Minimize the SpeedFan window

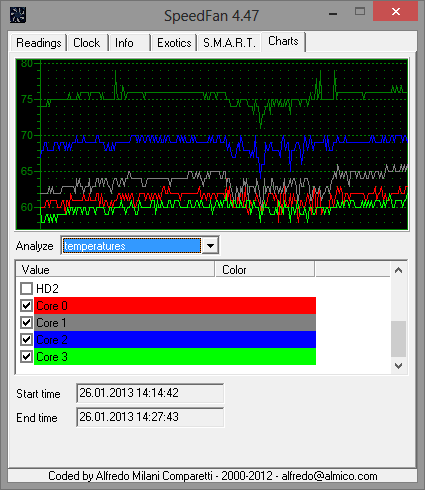[333, 14]
